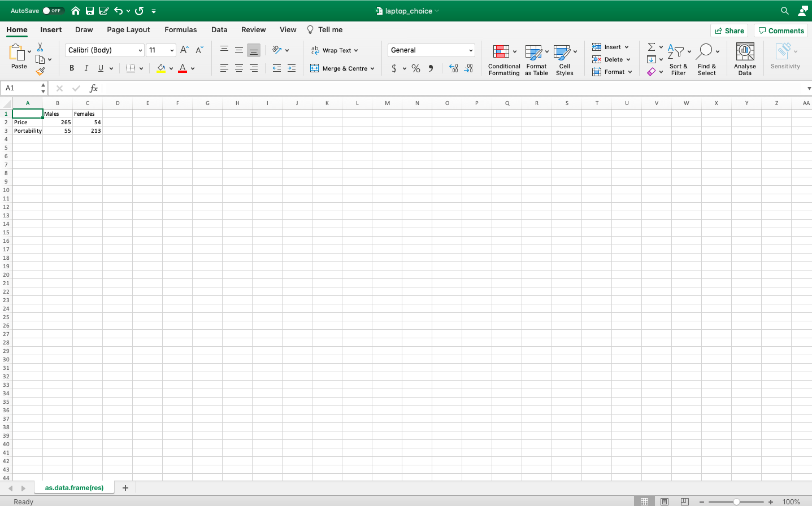Align text left in cell
Screen dimensions: 812x506
[224, 68]
